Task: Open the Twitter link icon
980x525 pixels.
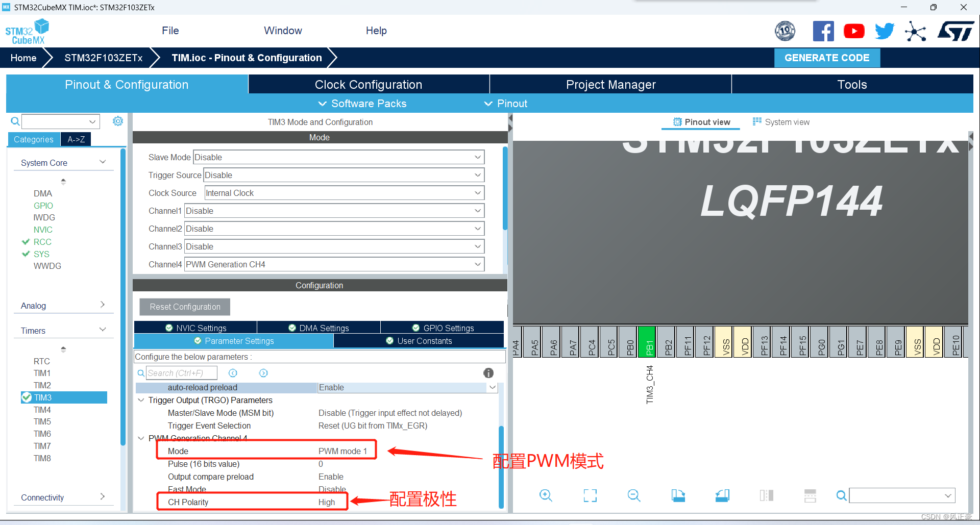Action: [885, 32]
